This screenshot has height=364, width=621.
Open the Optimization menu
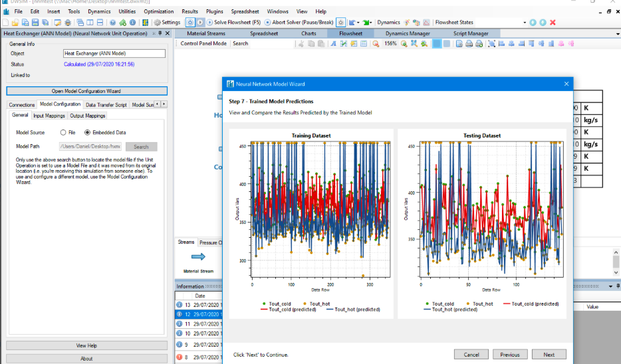coord(158,11)
